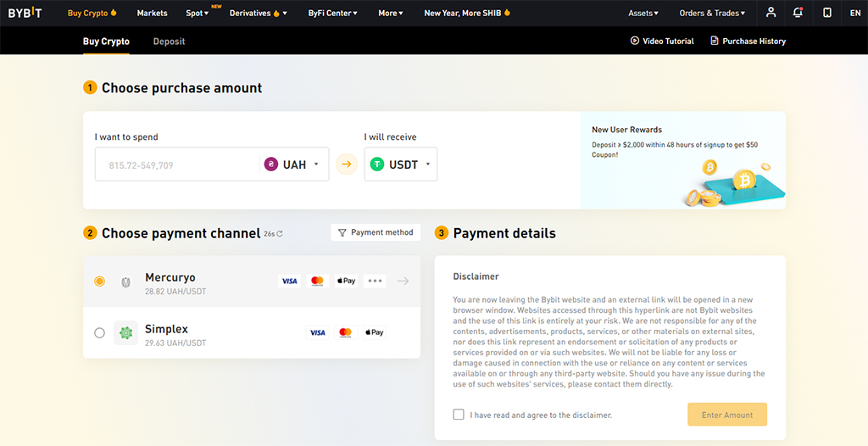Open the EN language selector
This screenshot has height=446, width=868.
(854, 13)
